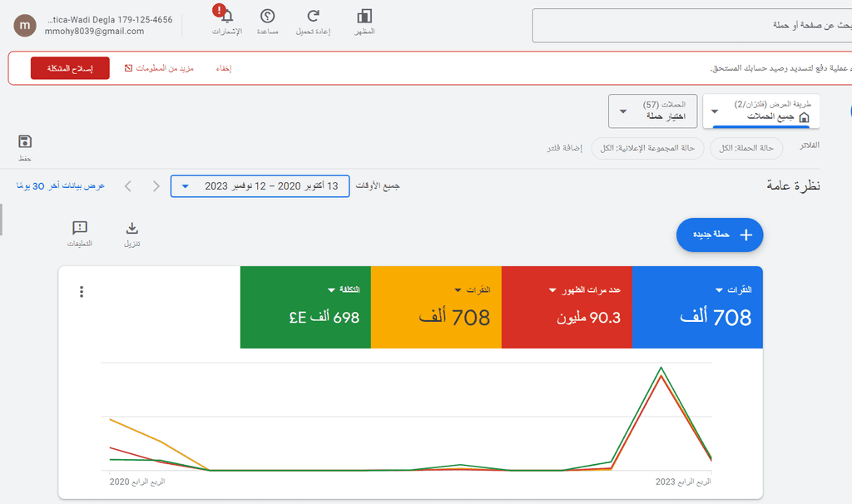Open the campaigns (57) selector dropdown
852x504 pixels.
click(652, 111)
